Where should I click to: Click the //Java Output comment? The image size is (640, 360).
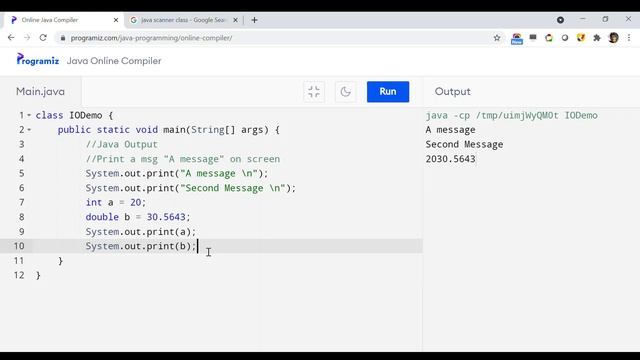(x=122, y=144)
